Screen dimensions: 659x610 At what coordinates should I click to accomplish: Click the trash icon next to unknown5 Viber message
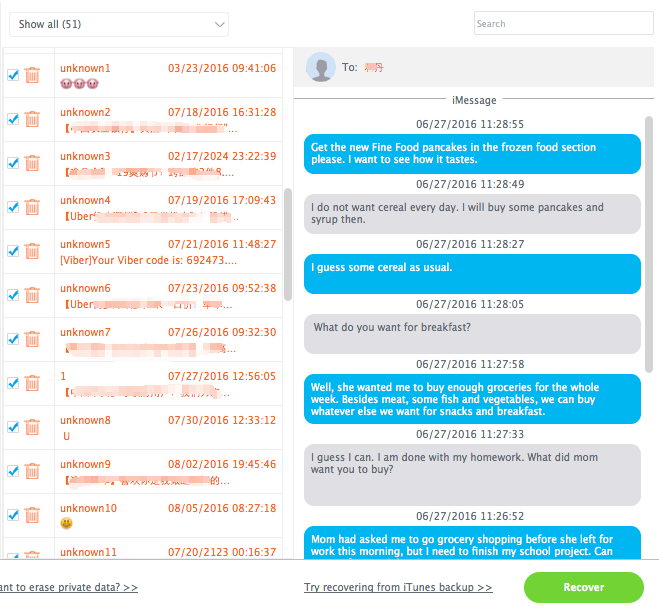(32, 251)
